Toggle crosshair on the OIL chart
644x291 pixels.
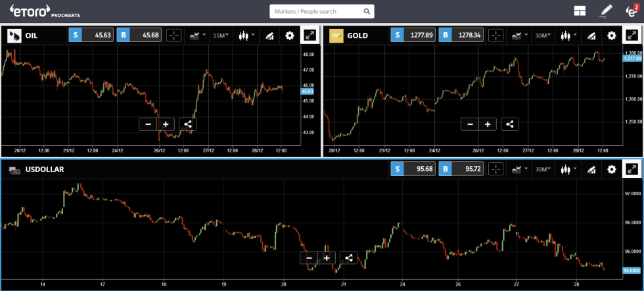(173, 35)
